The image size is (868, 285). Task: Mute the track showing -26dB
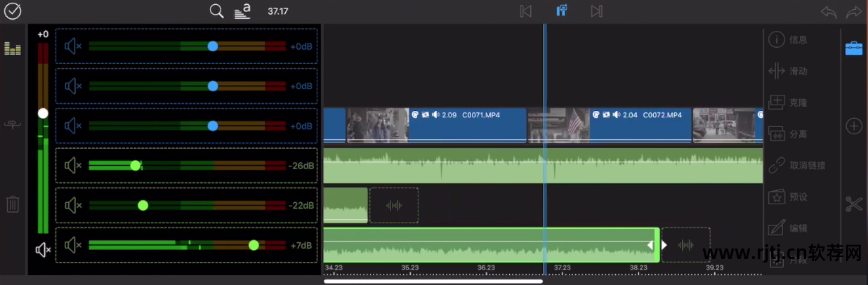73,166
